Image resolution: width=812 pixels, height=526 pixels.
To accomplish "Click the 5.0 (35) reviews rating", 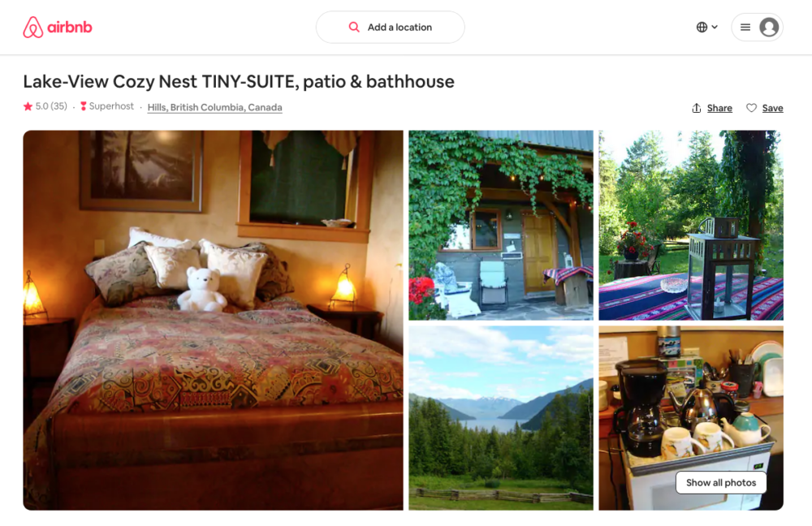I will [50, 106].
